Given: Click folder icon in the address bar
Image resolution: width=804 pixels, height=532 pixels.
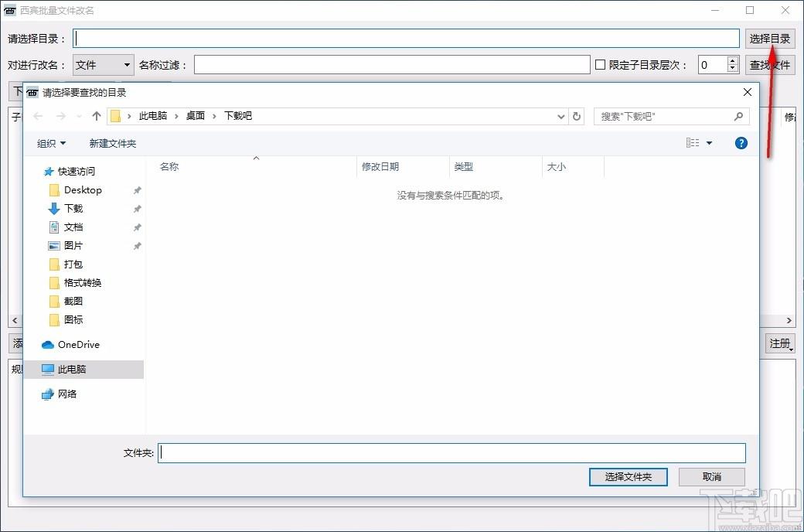Looking at the screenshot, I should (116, 117).
